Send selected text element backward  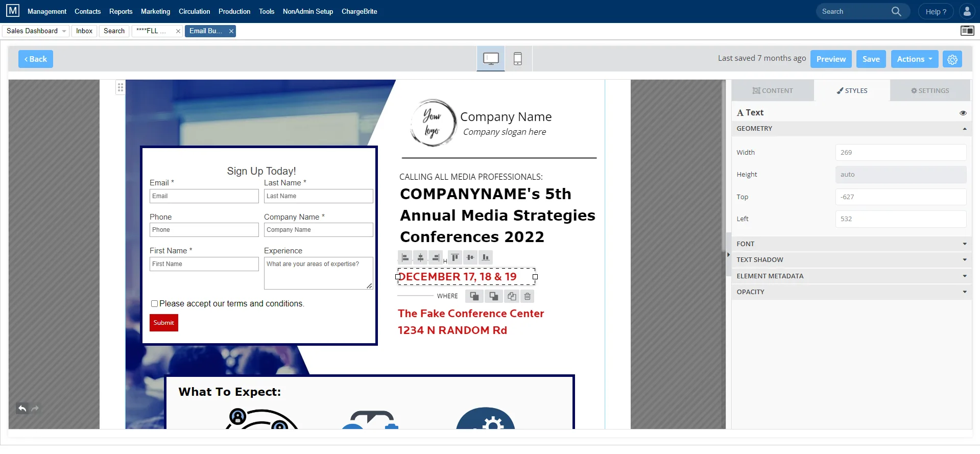coord(494,296)
